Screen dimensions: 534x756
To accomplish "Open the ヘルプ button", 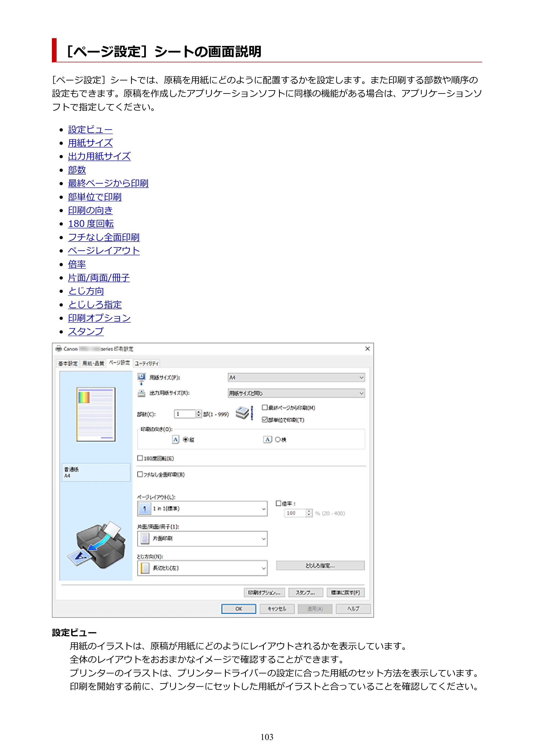I will [353, 609].
